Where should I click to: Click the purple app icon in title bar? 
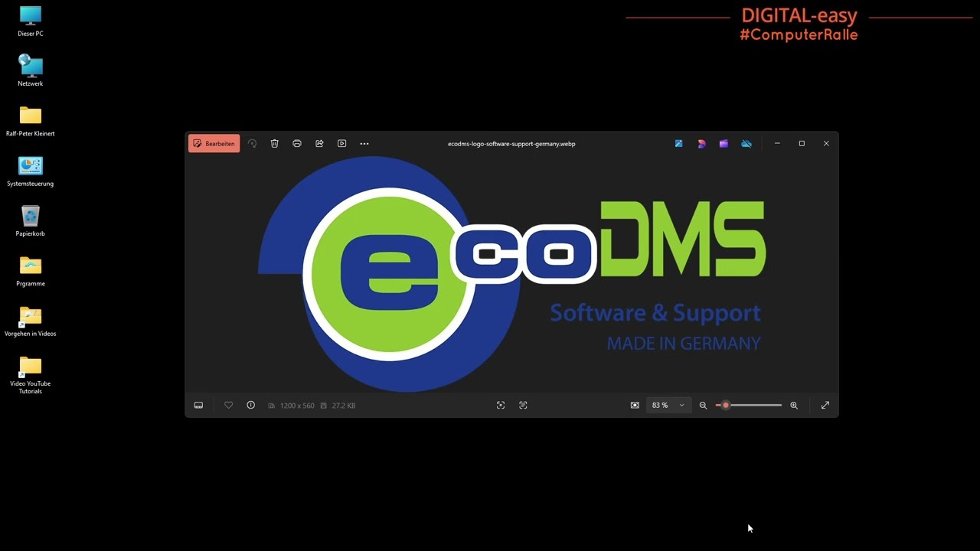pyautogui.click(x=724, y=144)
